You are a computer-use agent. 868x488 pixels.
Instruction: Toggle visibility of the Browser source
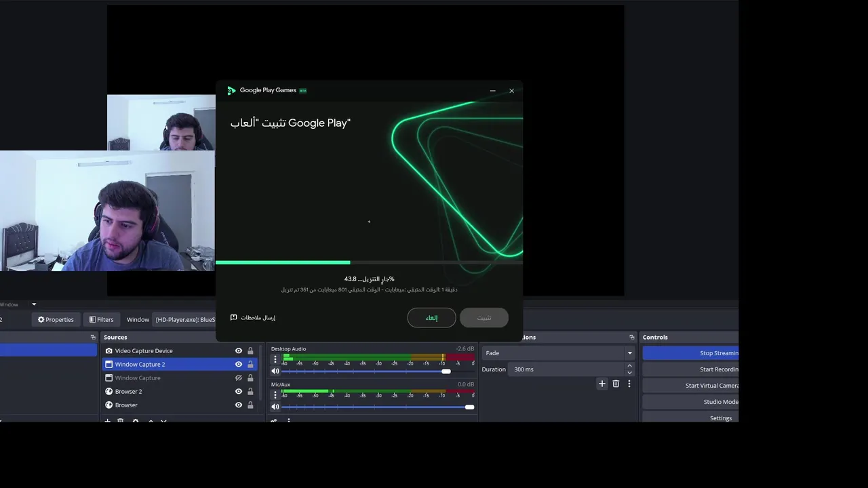point(239,405)
